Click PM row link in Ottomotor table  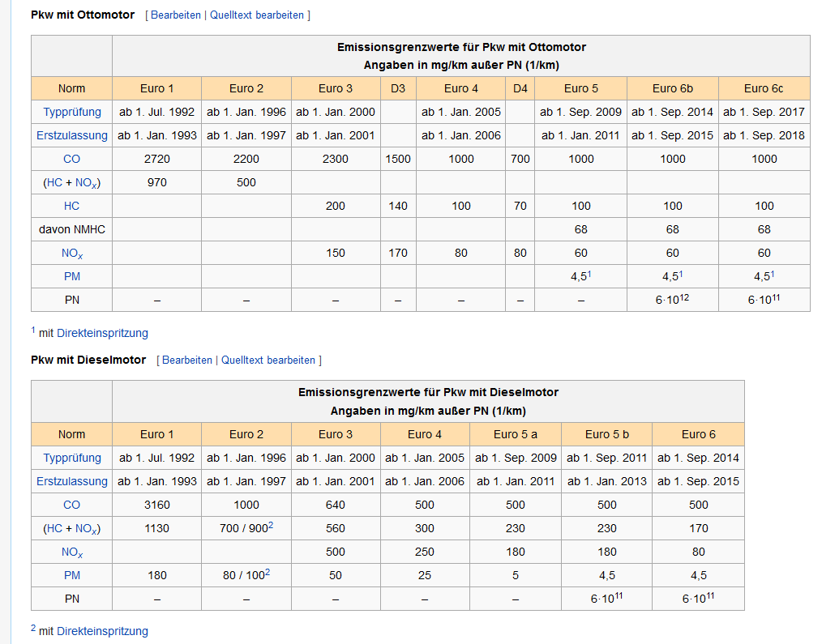(x=72, y=276)
